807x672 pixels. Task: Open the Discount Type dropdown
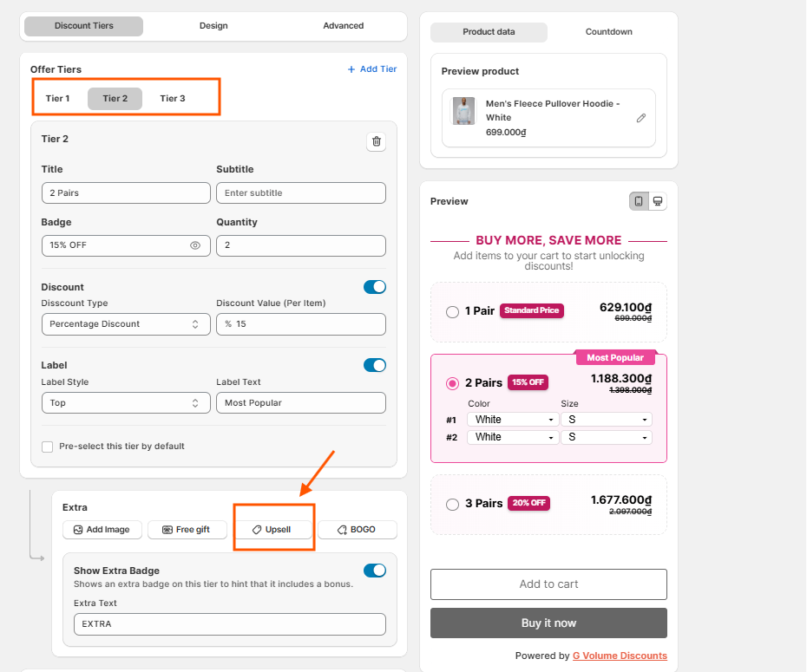[126, 324]
